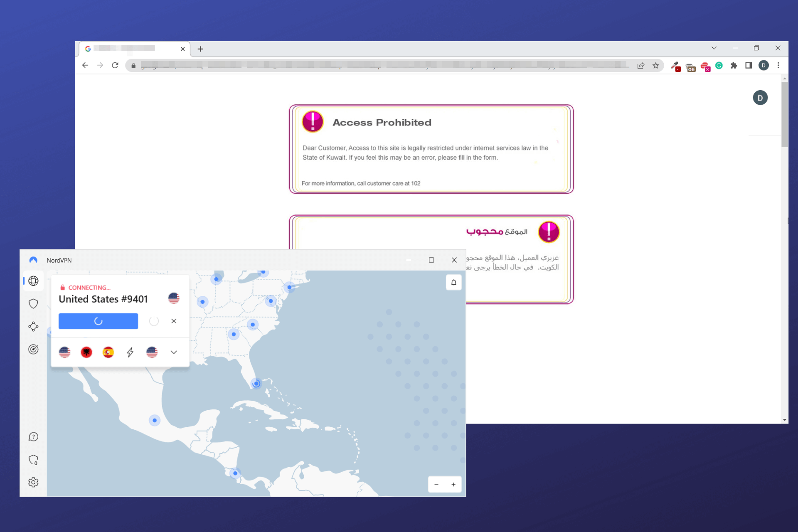Cancel the connecting attempt with the X

click(x=174, y=321)
